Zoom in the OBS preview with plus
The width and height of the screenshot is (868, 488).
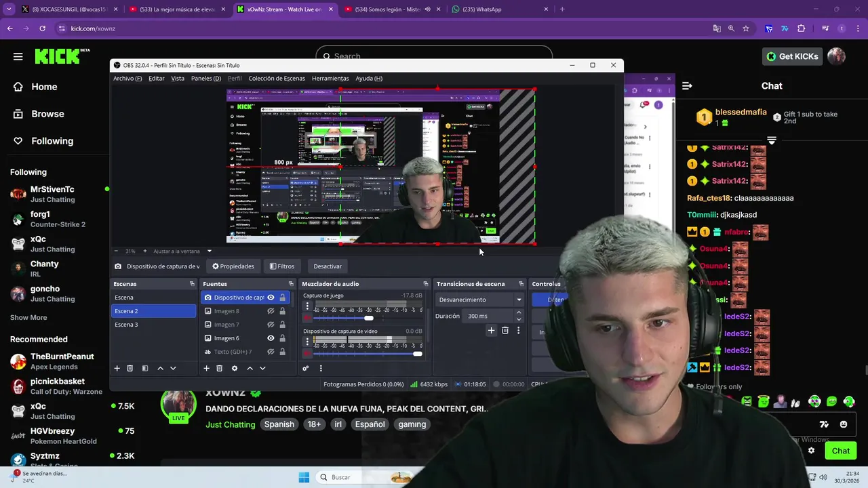pyautogui.click(x=146, y=251)
